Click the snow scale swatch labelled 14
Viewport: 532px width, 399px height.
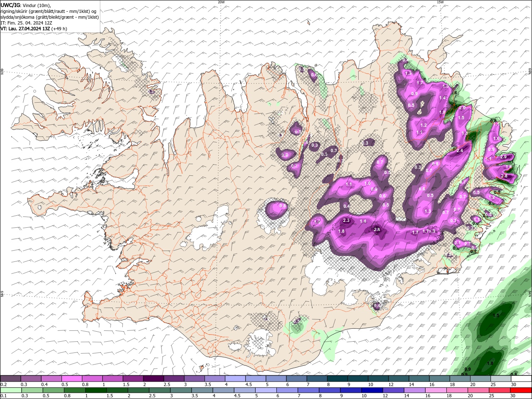pyautogui.click(x=419, y=379)
